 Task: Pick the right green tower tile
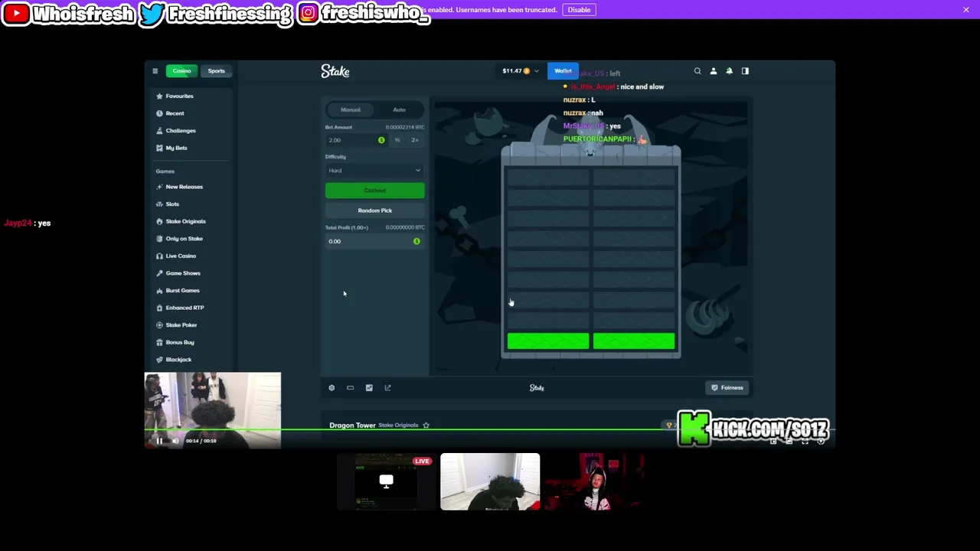click(x=634, y=341)
